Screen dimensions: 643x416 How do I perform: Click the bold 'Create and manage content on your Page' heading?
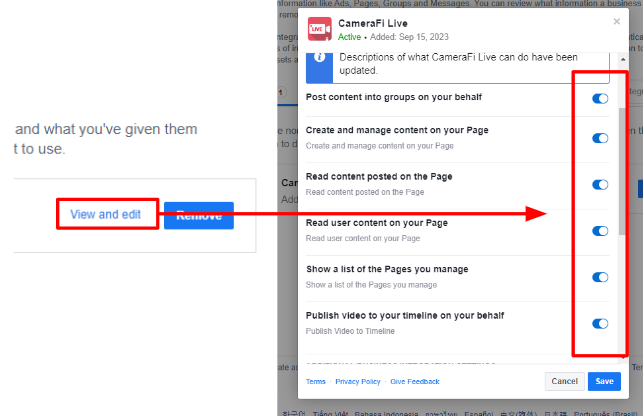[x=397, y=130]
